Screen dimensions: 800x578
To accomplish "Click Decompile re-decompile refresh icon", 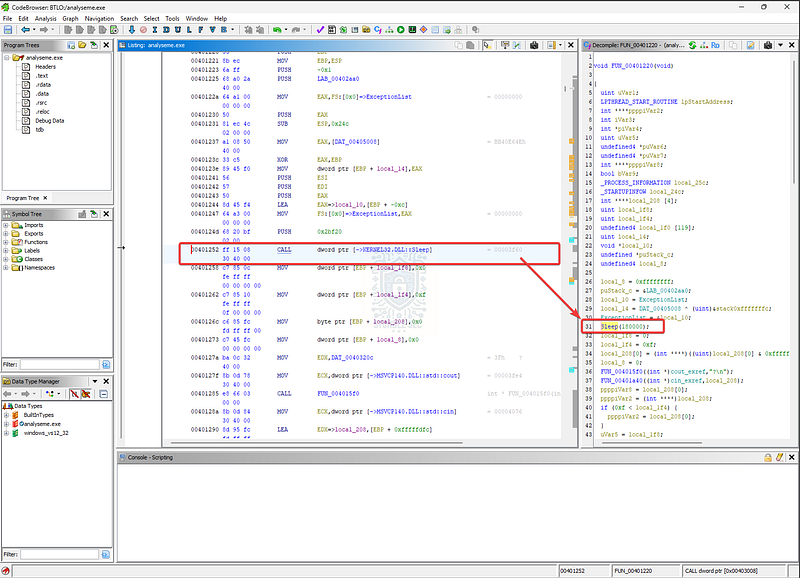I will pos(692,45).
